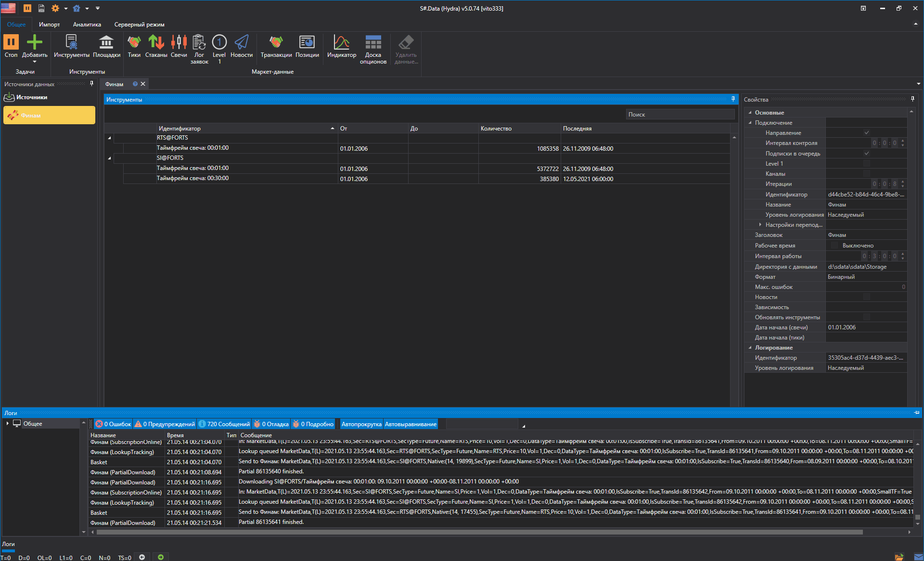924x561 pixels.
Task: Open the Exchanges (Площадки) icon
Action: (106, 43)
